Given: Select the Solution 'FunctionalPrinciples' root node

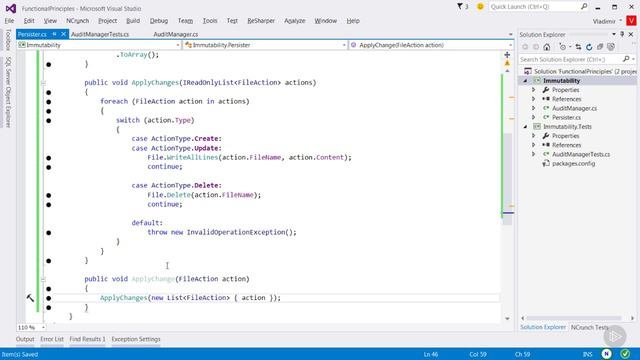Looking at the screenshot, I should tap(580, 71).
